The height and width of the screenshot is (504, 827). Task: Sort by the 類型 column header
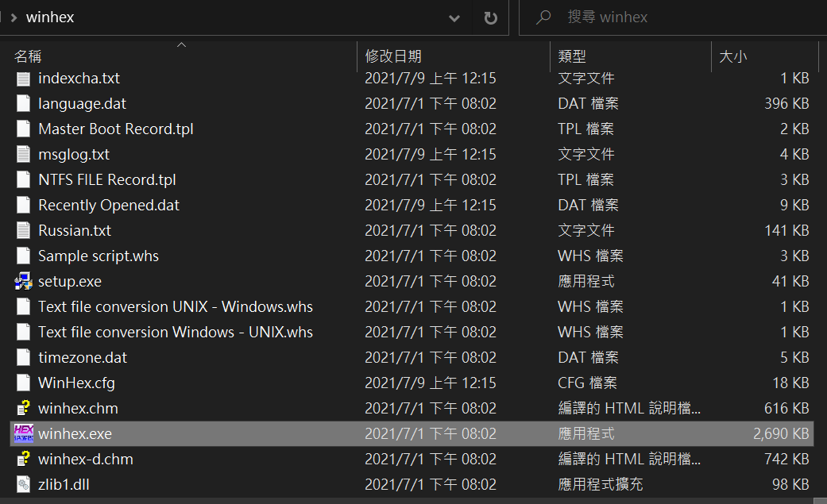[x=630, y=56]
